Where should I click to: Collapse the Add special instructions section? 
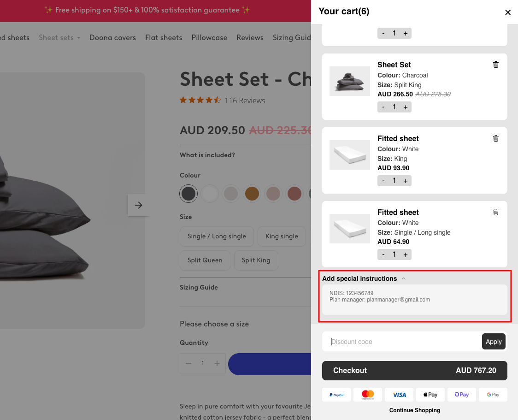coord(403,278)
